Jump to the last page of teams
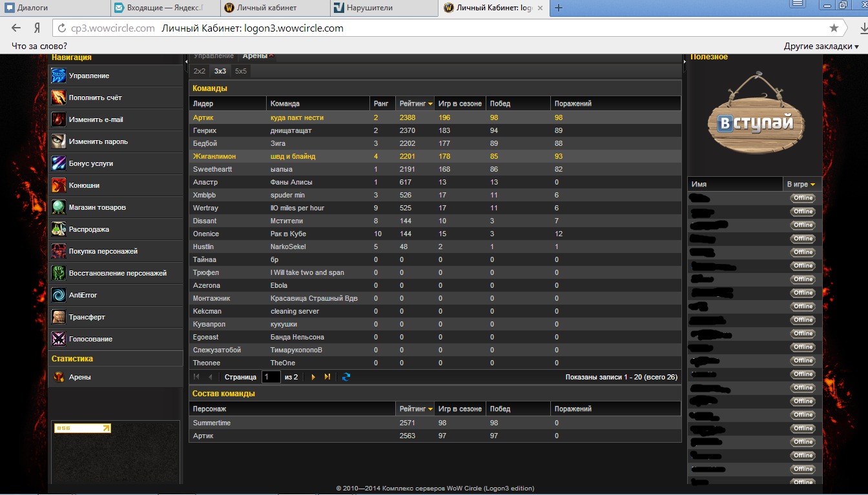This screenshot has width=868, height=495. click(327, 377)
